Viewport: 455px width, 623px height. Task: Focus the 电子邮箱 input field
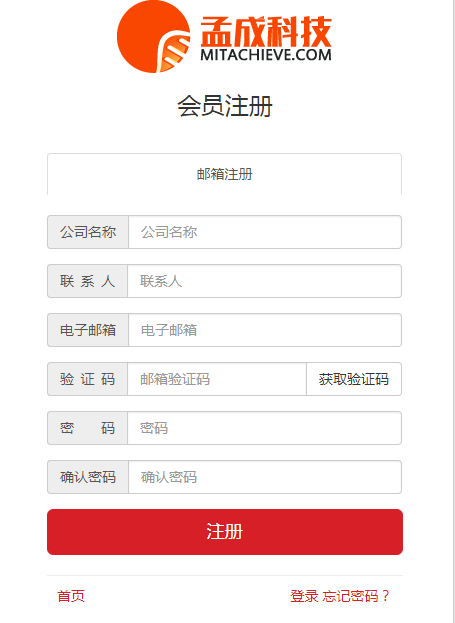point(265,330)
